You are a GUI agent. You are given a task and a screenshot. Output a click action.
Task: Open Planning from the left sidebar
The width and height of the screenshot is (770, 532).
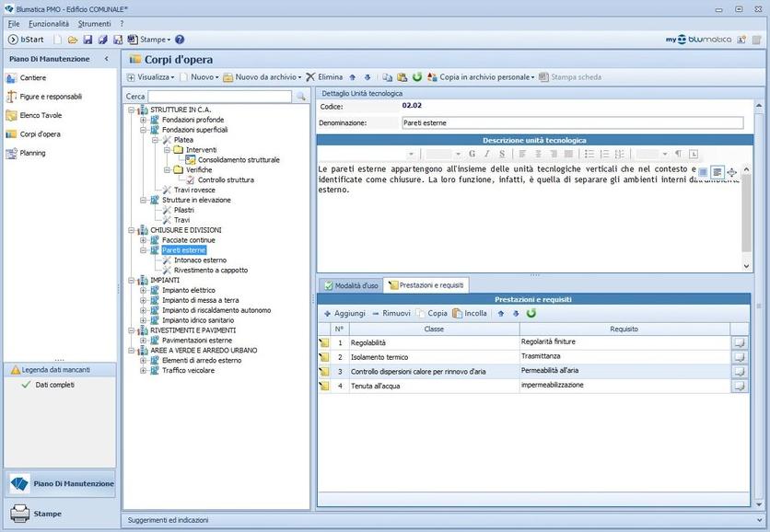coord(32,153)
